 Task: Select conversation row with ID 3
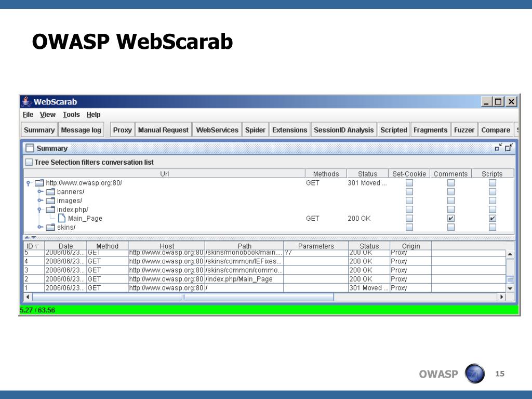click(x=264, y=270)
